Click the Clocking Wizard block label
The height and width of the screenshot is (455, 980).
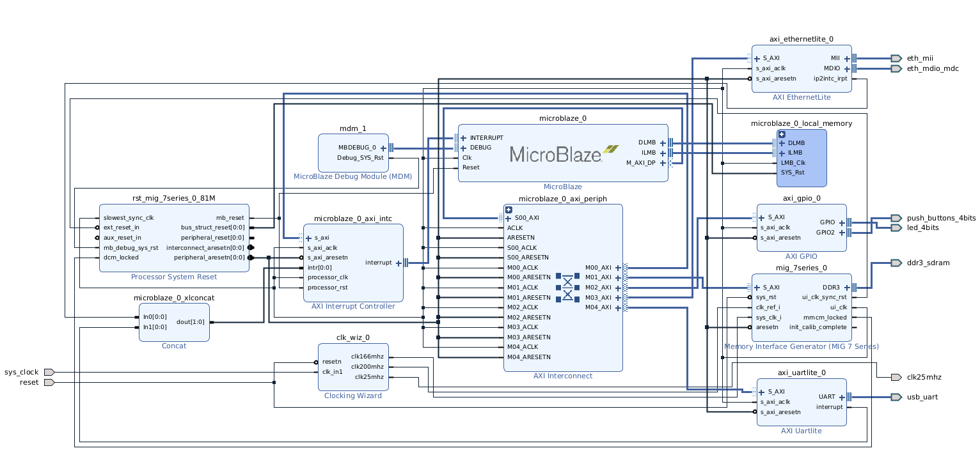click(352, 396)
